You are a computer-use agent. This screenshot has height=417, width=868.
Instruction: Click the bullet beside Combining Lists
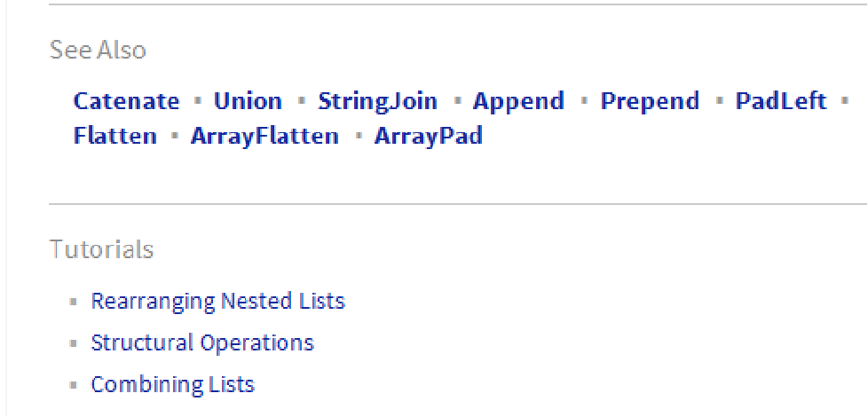click(x=74, y=385)
